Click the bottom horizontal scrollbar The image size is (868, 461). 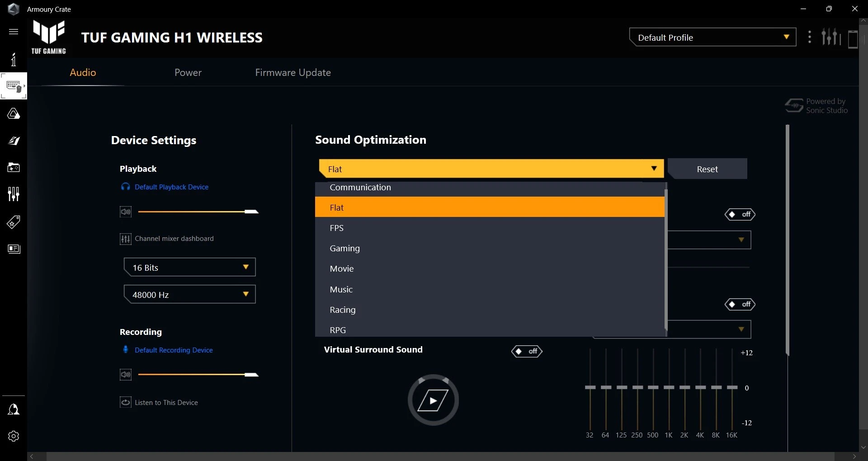441,456
